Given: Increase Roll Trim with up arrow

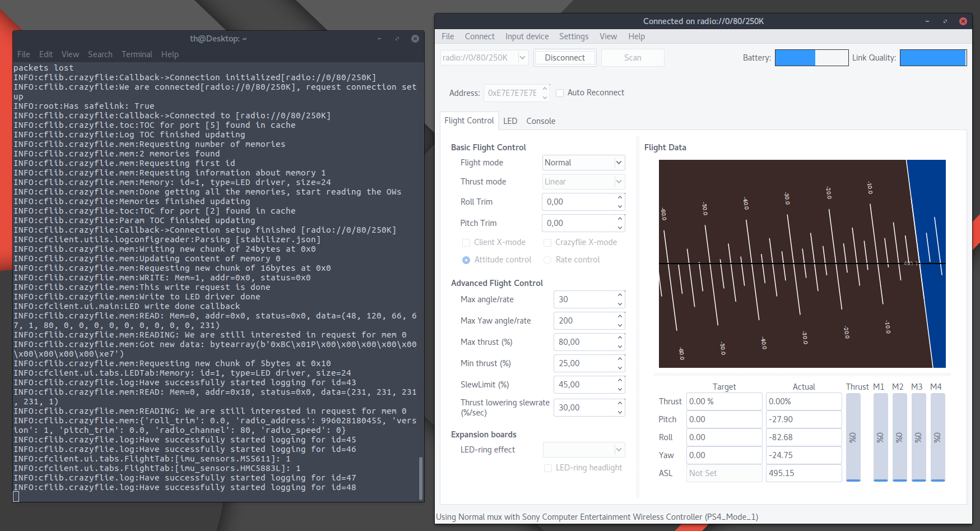Looking at the screenshot, I should click(620, 197).
